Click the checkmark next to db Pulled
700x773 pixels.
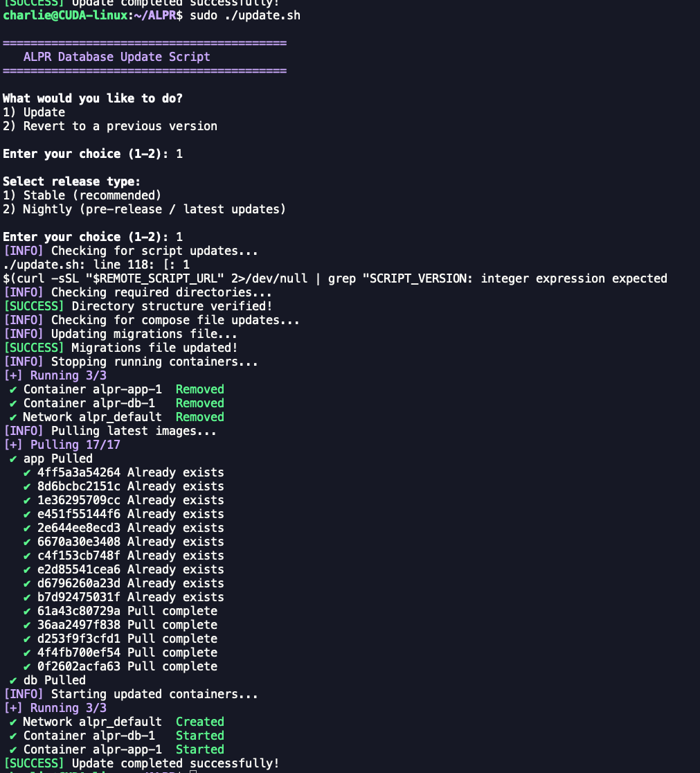click(13, 680)
